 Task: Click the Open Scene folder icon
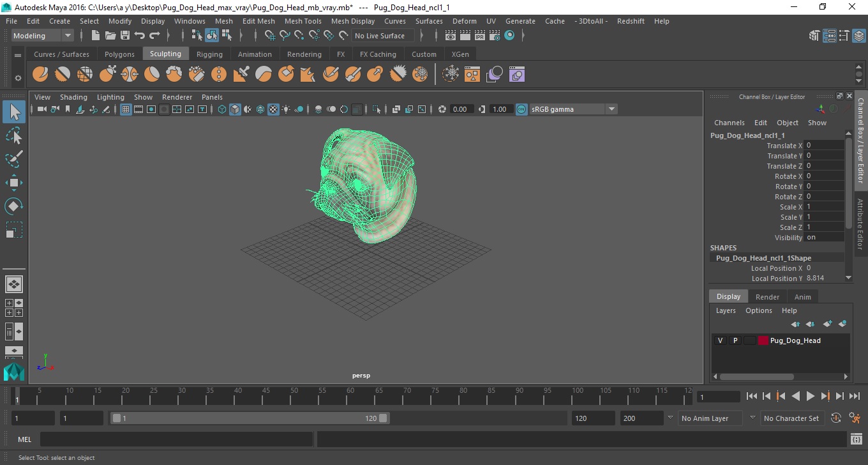(110, 36)
